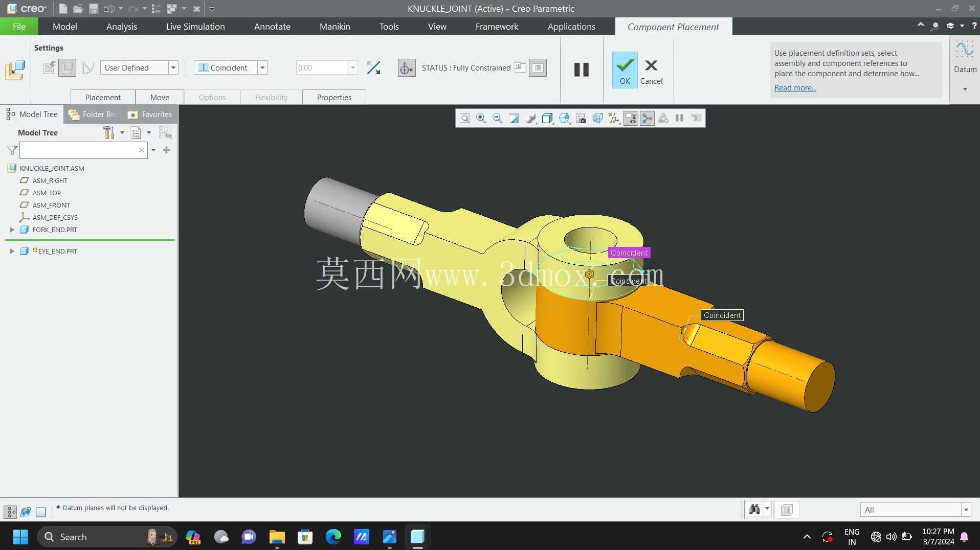Click the perspective view icon

pos(597,119)
